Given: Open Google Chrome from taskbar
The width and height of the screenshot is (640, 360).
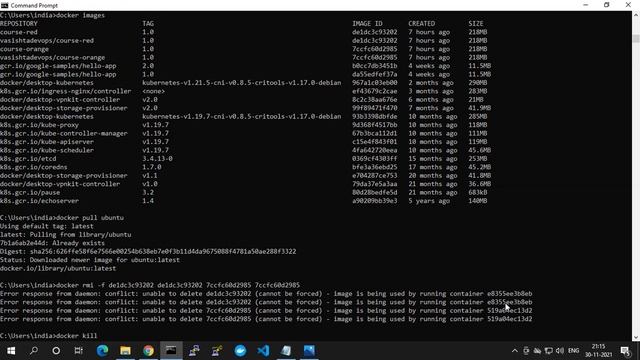Looking at the screenshot, I should 148,351.
